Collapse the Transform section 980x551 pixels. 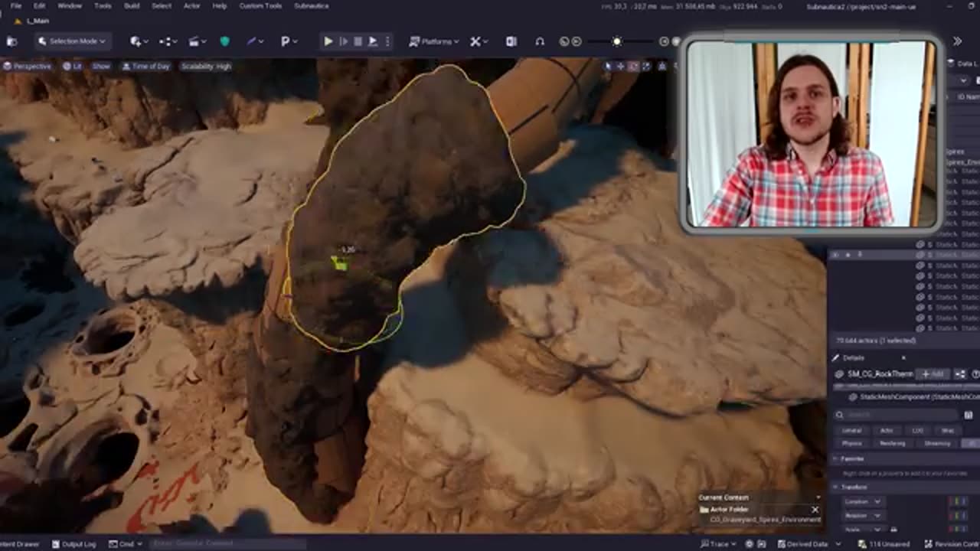[836, 487]
